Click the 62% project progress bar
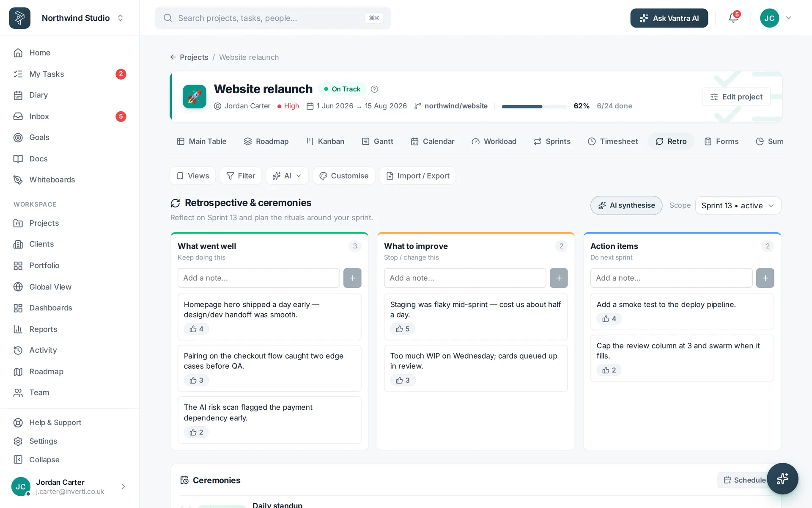Screen dimensions: 812x508 click(x=534, y=106)
